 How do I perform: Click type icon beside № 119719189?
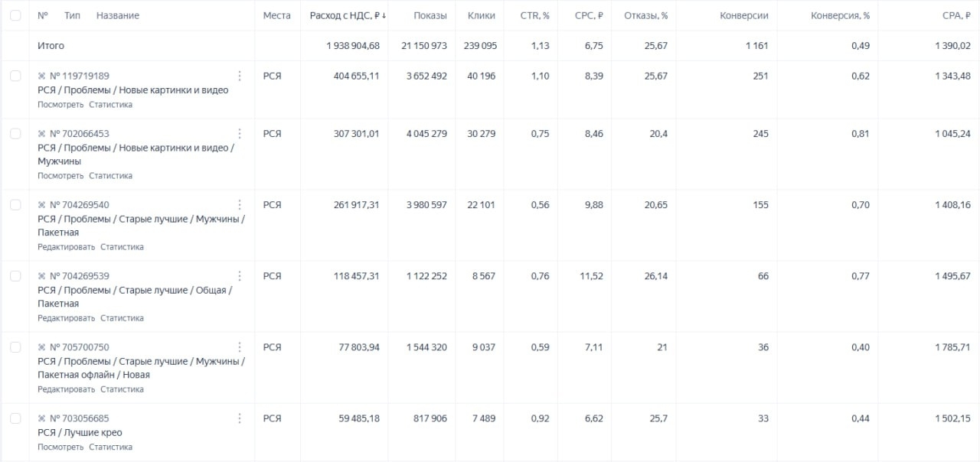tap(41, 76)
